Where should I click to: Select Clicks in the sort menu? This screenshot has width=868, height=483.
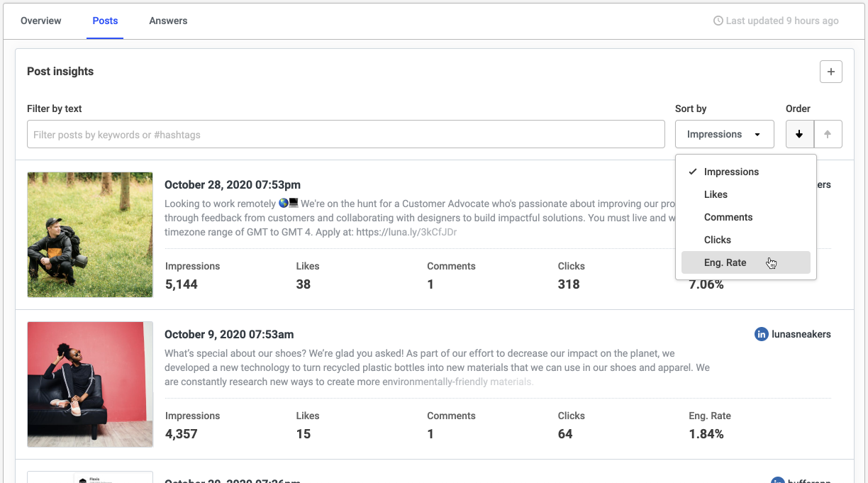coord(718,239)
